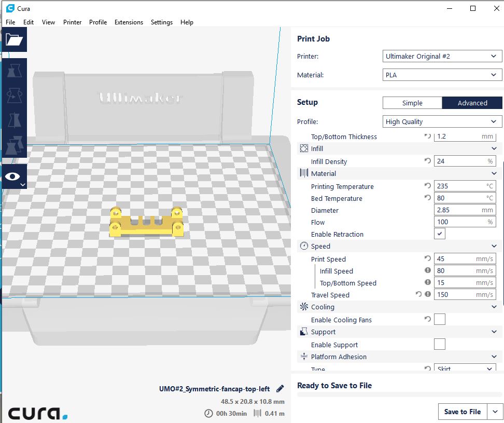Expand the Profile dropdown showing High Quality
Screen dimensions: 504x423
(x=442, y=121)
